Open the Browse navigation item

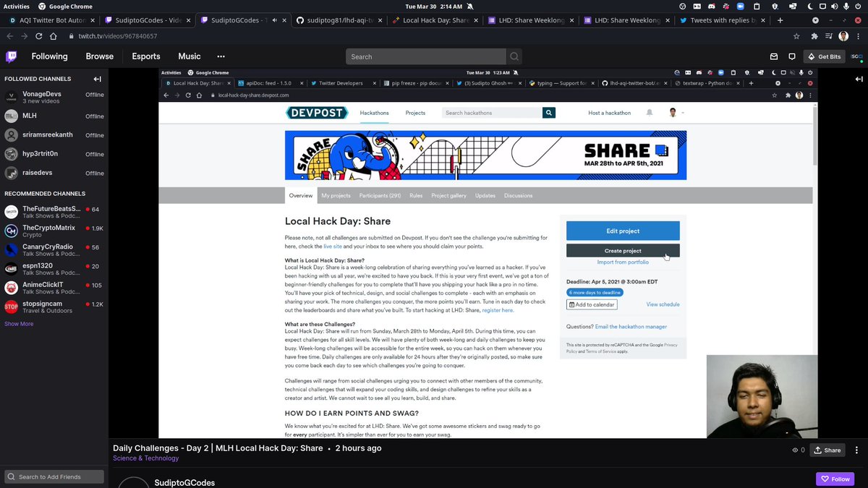coord(100,56)
